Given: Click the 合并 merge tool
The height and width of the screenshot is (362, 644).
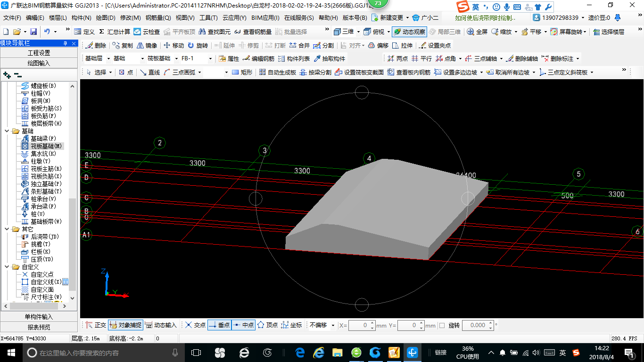Looking at the screenshot, I should (x=299, y=46).
